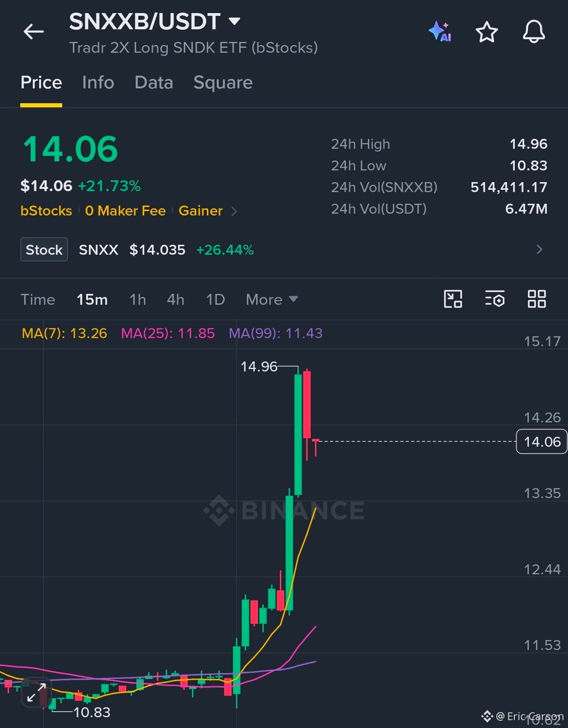Tap the MA(25): 11.85 indicator label
568x728 pixels.
[x=168, y=333]
